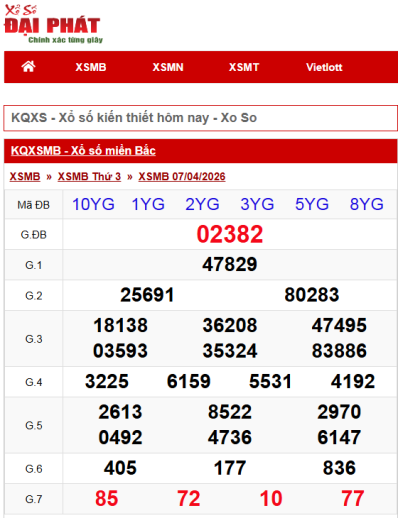398x518 pixels.
Task: Open the XSMT menu item
Action: (244, 67)
